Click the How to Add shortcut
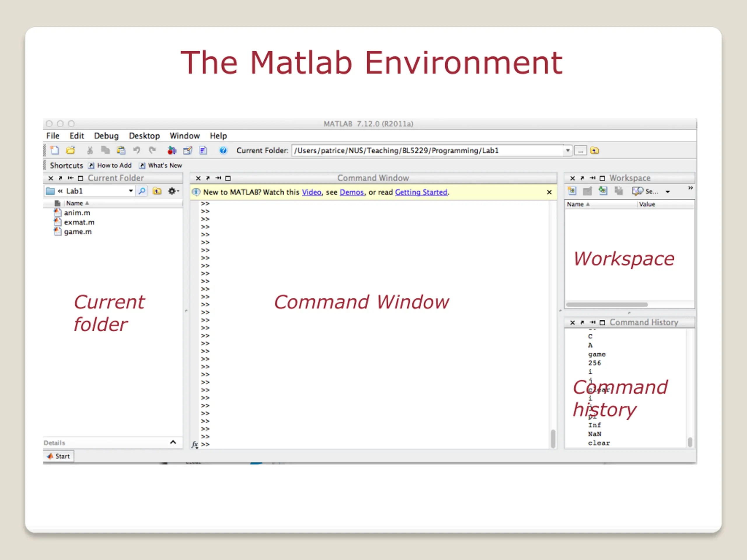Viewport: 747px width, 560px height. pyautogui.click(x=110, y=165)
